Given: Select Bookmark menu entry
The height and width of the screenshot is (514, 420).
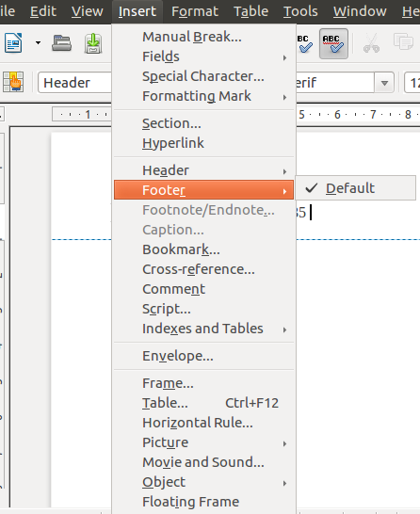Looking at the screenshot, I should tap(203, 249).
